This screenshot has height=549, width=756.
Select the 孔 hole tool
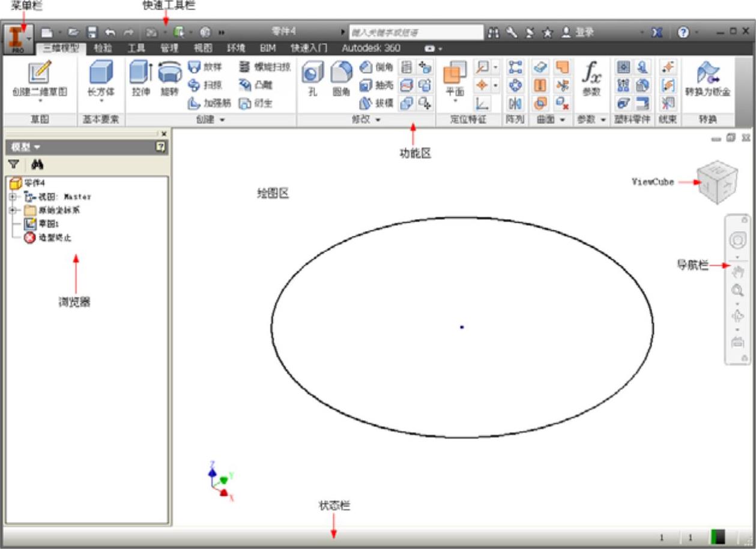pos(312,79)
